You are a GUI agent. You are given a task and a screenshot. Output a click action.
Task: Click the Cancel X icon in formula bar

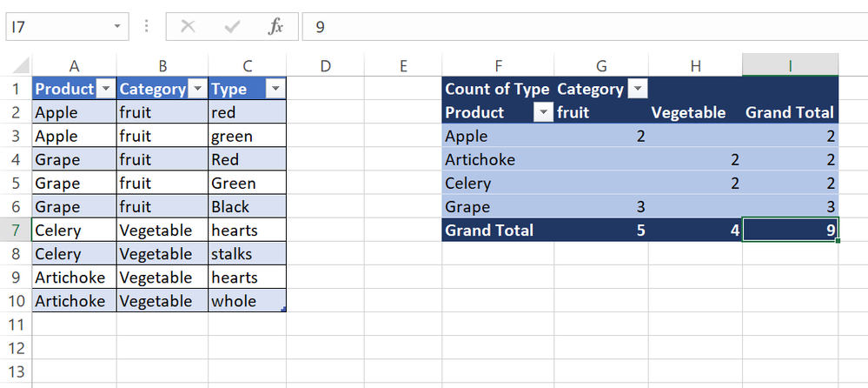click(187, 26)
